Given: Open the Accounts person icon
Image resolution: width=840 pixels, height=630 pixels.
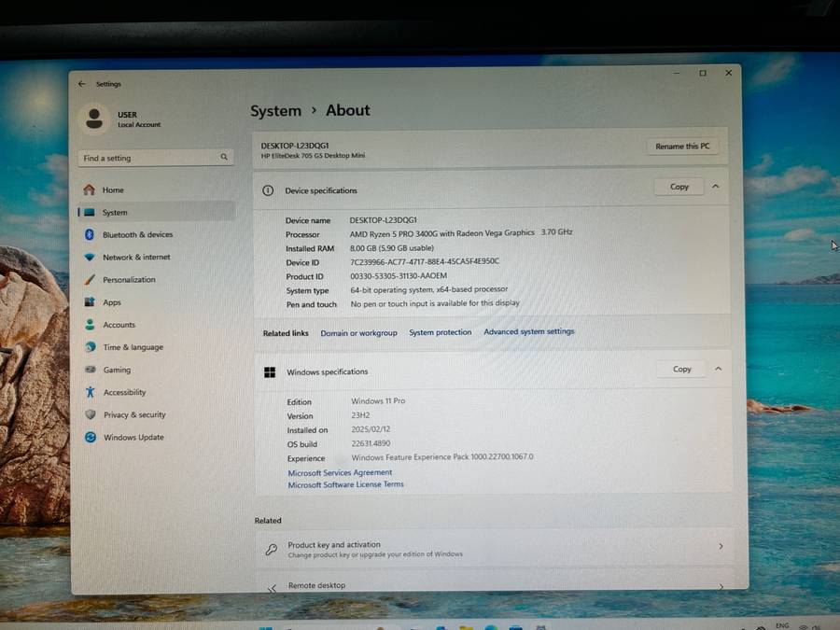Looking at the screenshot, I should (90, 325).
